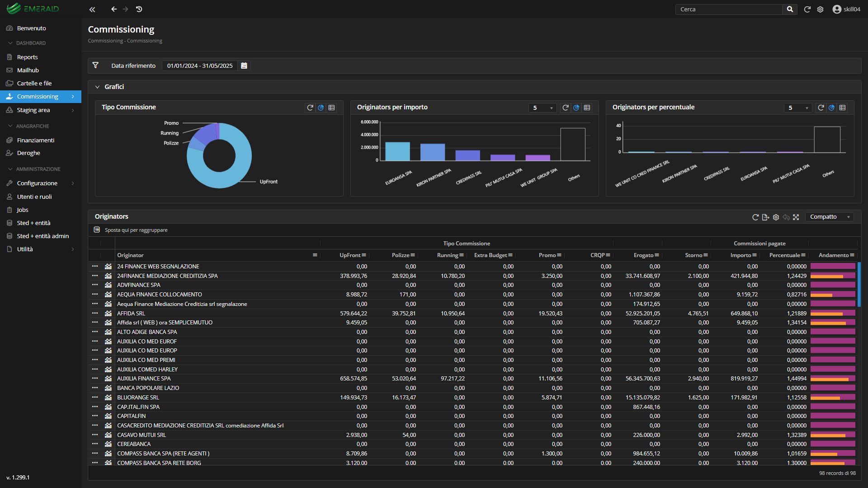
Task: Refresh the Originators per percentuale chart
Action: (821, 108)
